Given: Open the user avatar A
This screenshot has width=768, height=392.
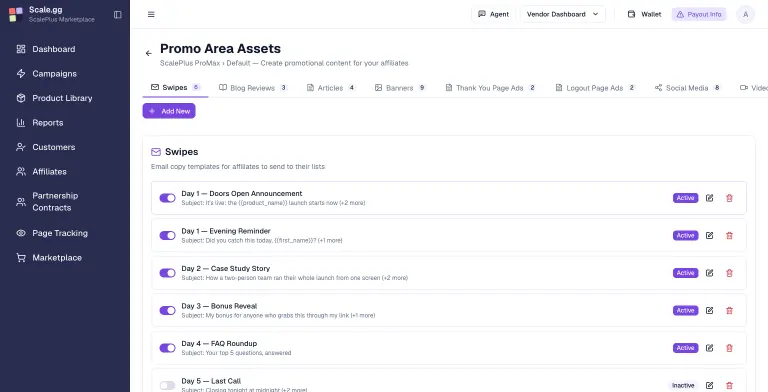Looking at the screenshot, I should (x=745, y=14).
